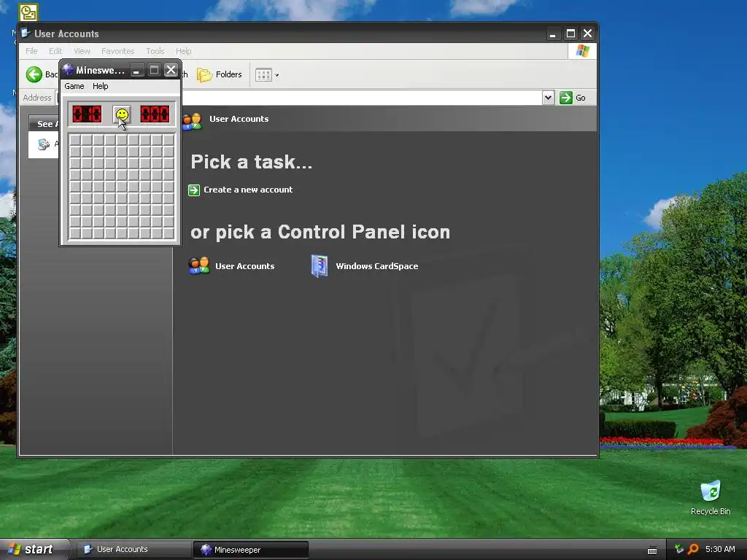The width and height of the screenshot is (747, 560).
Task: Open the Game menu in Minesweeper
Action: tap(74, 86)
